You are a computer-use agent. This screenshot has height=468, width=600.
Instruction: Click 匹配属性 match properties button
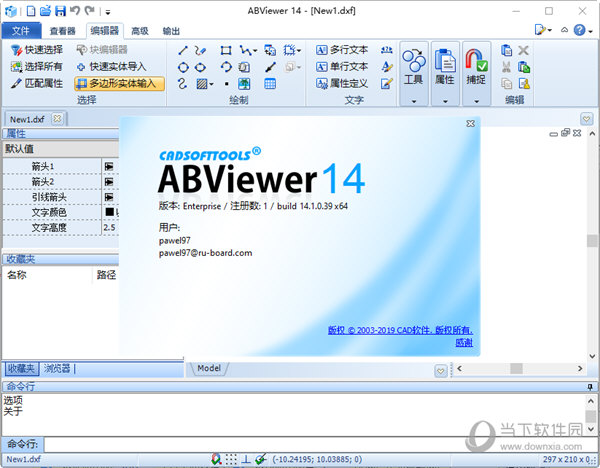pyautogui.click(x=37, y=83)
